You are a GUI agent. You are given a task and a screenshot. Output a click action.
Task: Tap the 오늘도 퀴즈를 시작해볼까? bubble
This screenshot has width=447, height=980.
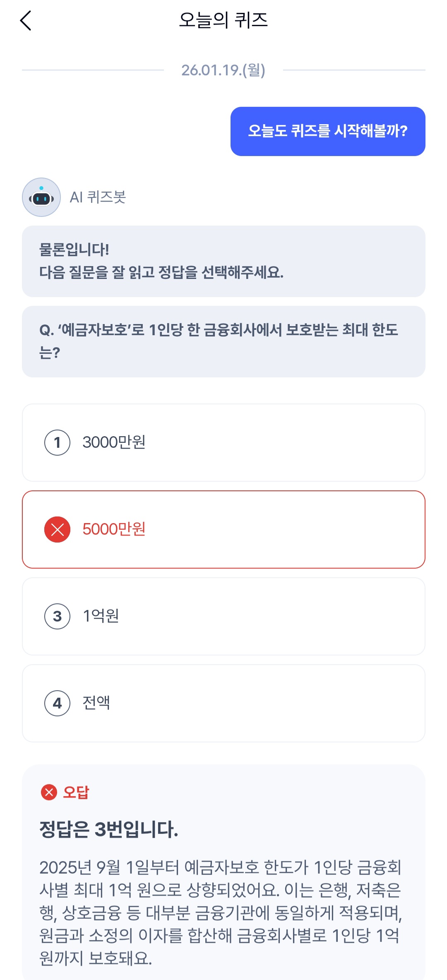pos(328,131)
